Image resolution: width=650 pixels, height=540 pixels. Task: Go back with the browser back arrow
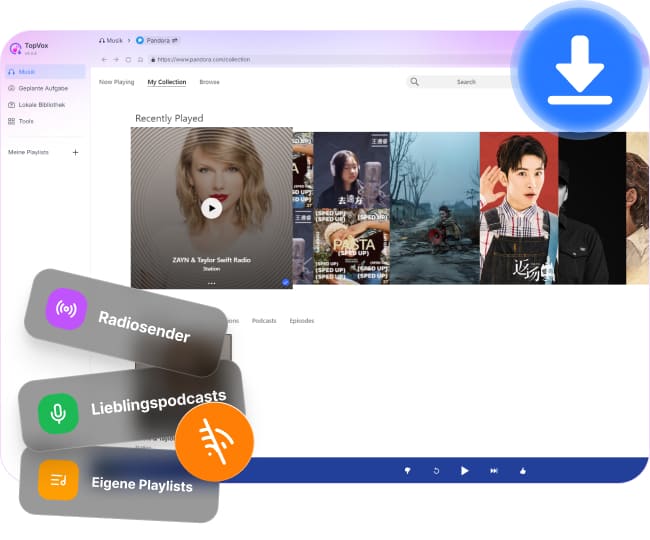[104, 60]
